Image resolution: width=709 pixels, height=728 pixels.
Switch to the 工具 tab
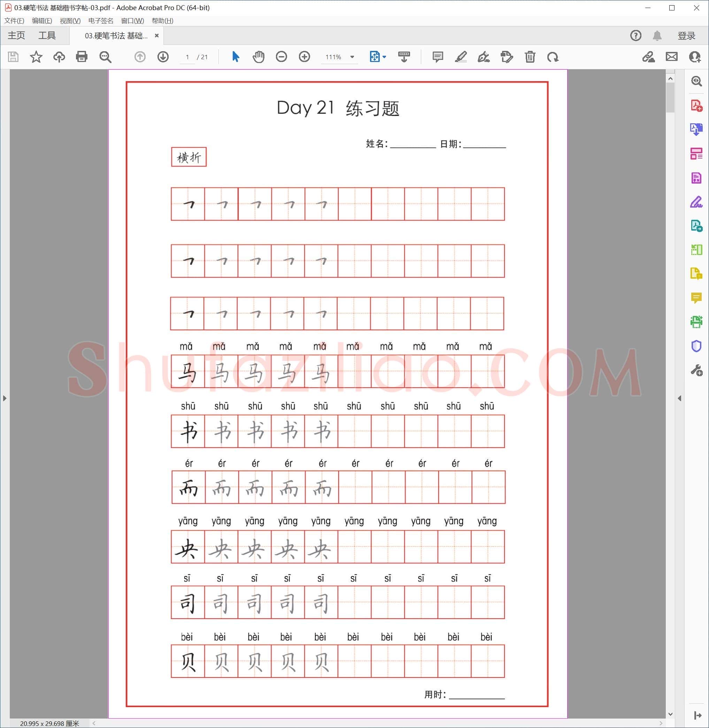(47, 36)
